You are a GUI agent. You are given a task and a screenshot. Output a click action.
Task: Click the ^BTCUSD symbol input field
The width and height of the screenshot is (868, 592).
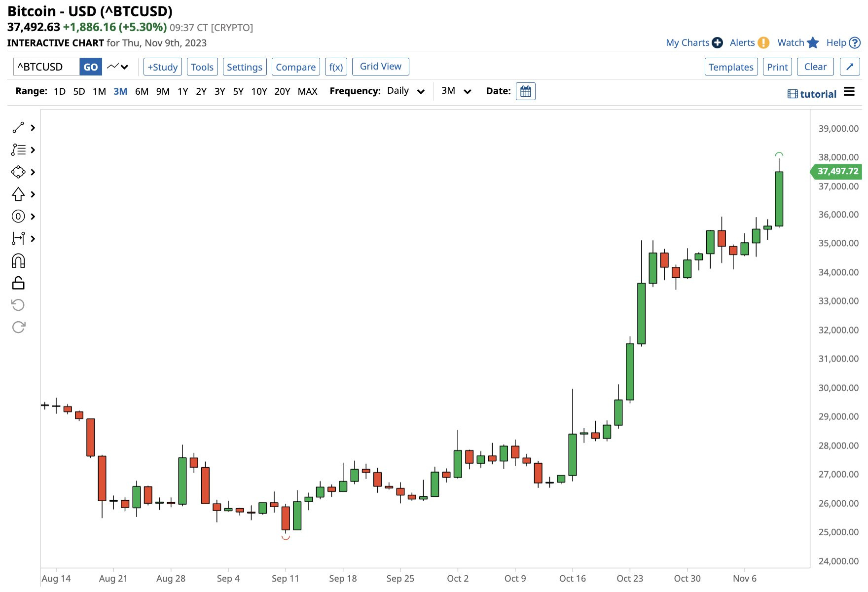(x=46, y=67)
